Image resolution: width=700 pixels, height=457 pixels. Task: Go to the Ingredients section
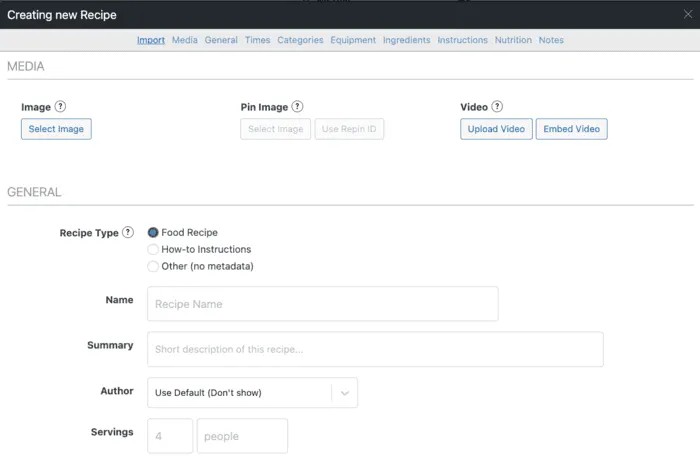[x=407, y=40]
